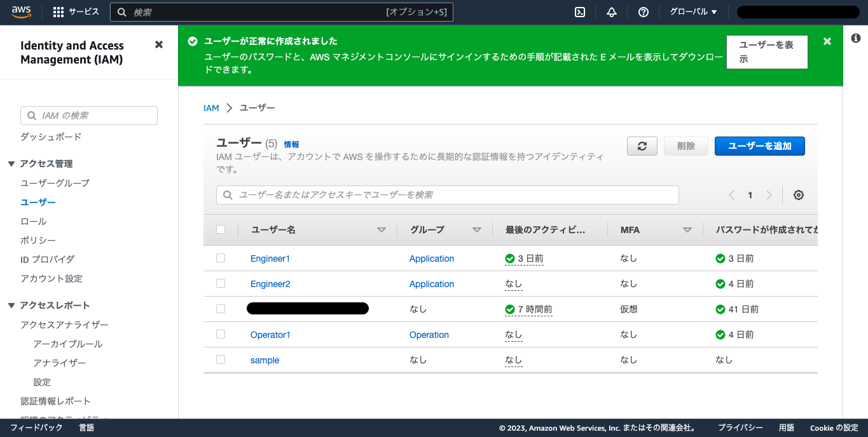Open the notifications bell
868x437 pixels.
coord(611,11)
